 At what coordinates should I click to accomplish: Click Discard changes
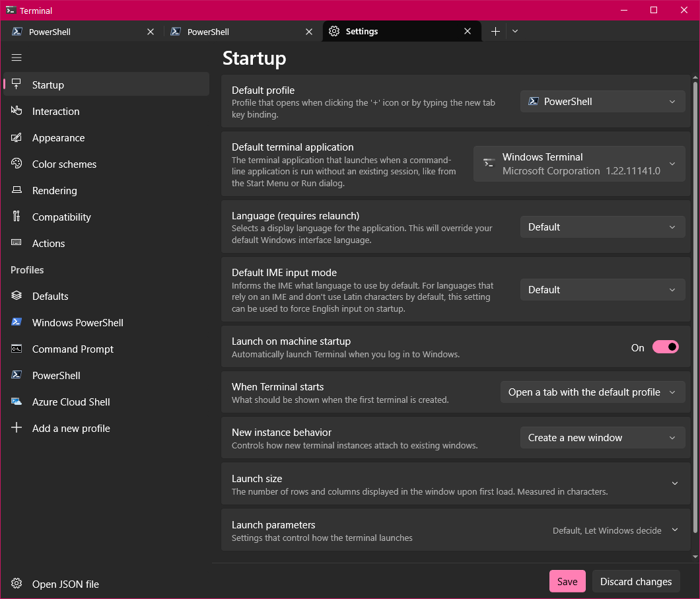tap(636, 581)
